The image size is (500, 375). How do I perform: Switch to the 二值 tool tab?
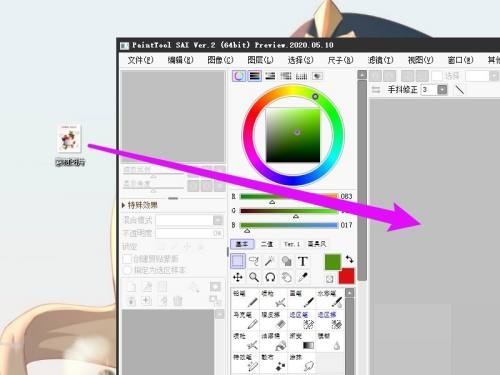click(x=267, y=244)
